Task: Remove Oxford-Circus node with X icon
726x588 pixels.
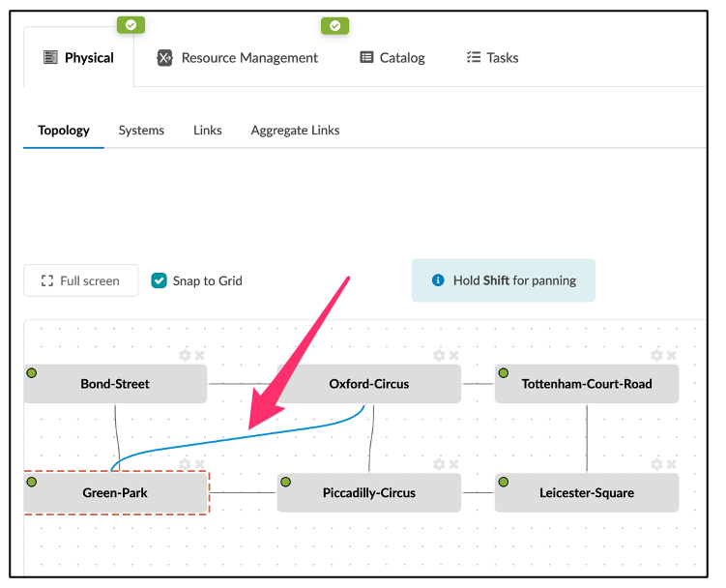Action: click(x=453, y=355)
